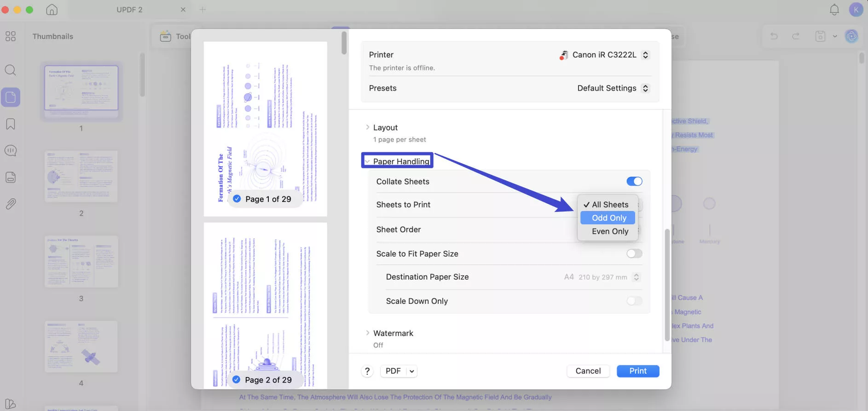The width and height of the screenshot is (868, 411).
Task: Click the Cancel button
Action: tap(588, 371)
